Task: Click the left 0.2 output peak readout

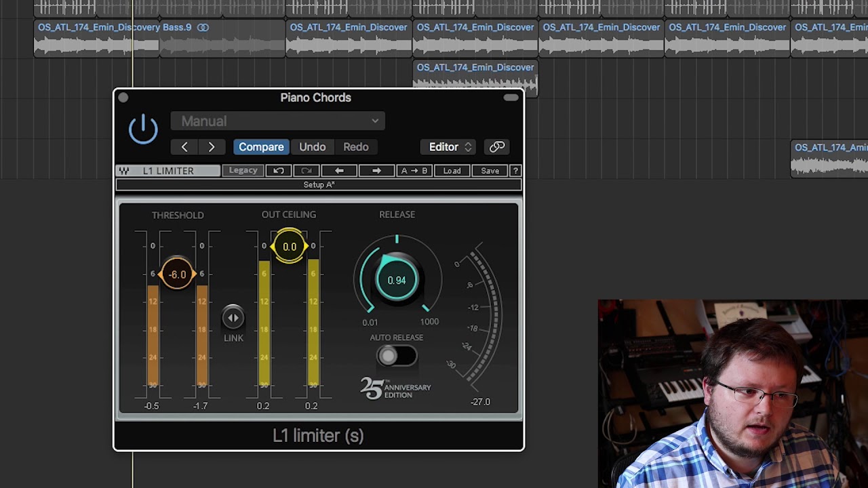Action: (x=263, y=406)
